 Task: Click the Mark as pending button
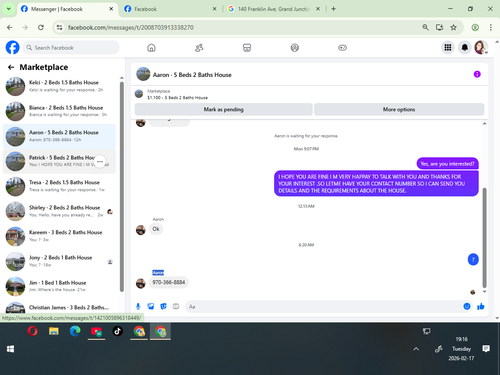click(224, 109)
